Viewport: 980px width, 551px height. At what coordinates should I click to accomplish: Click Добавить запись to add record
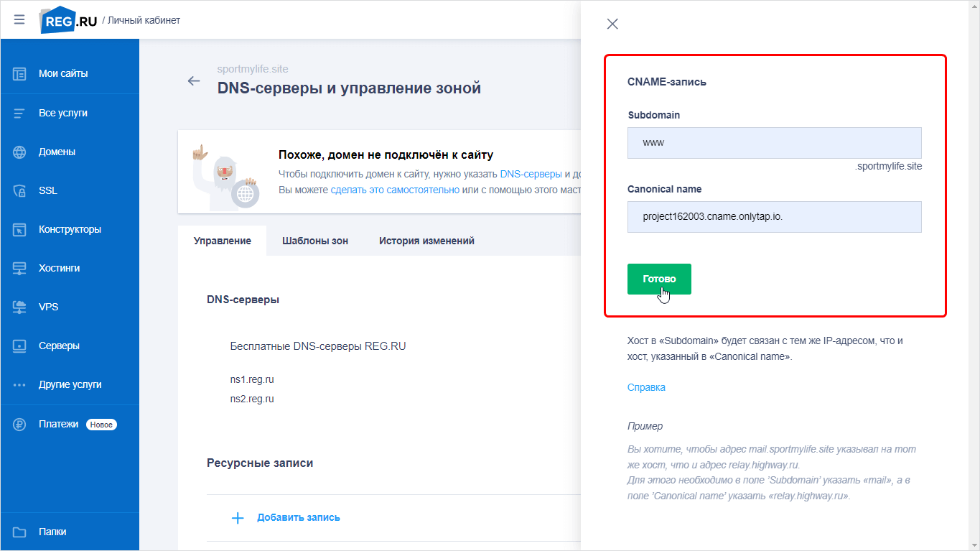coord(298,517)
